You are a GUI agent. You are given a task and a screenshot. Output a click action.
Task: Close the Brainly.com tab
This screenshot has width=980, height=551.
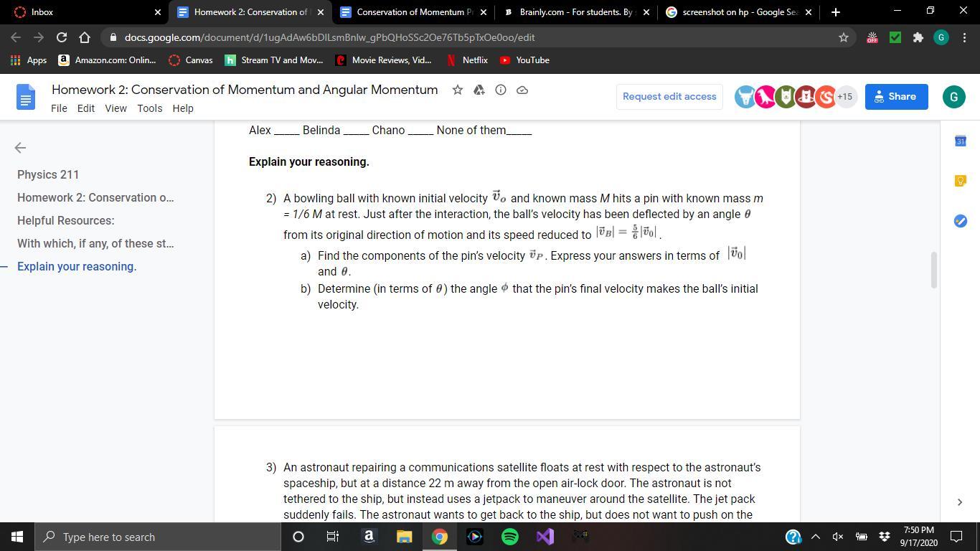(x=646, y=12)
